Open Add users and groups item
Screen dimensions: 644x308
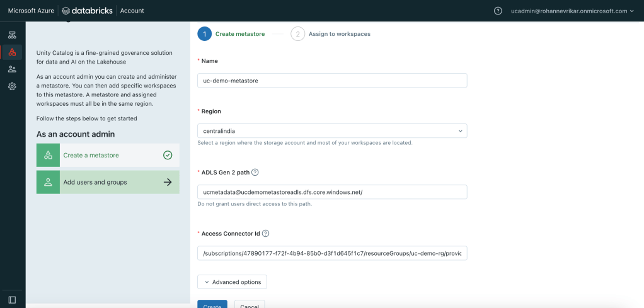(108, 182)
